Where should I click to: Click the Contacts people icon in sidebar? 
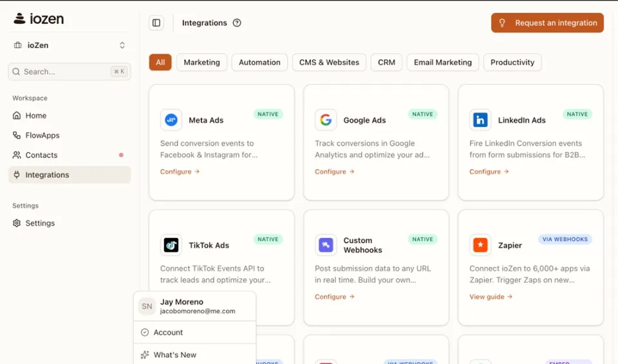click(17, 155)
